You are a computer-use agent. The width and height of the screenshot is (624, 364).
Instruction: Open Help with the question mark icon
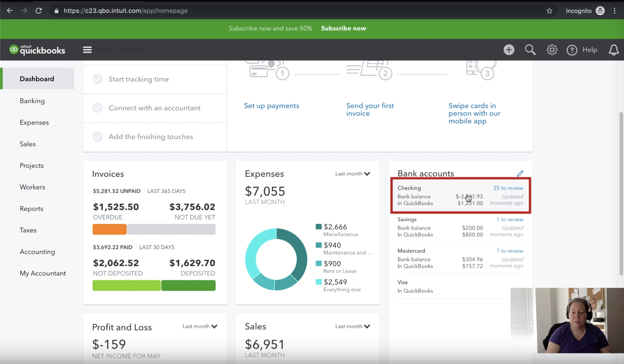point(572,50)
